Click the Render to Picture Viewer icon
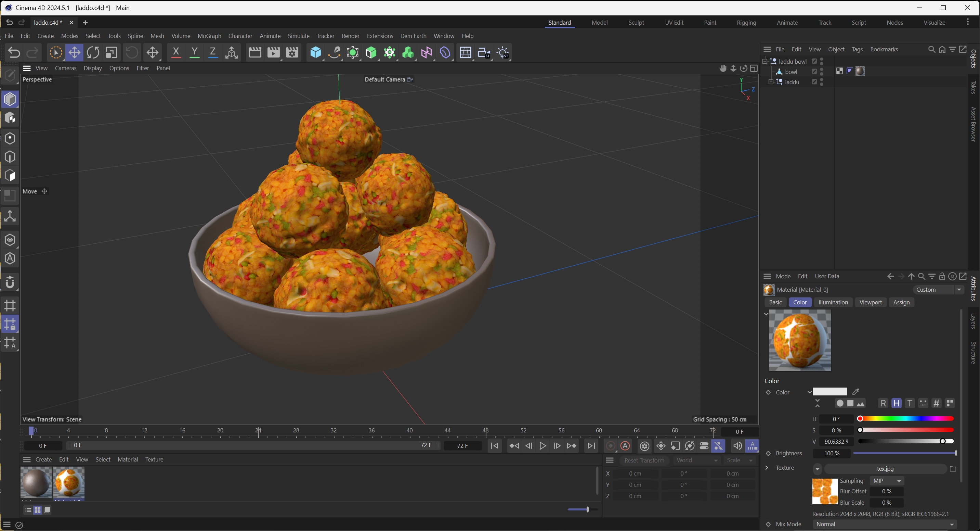 click(274, 52)
